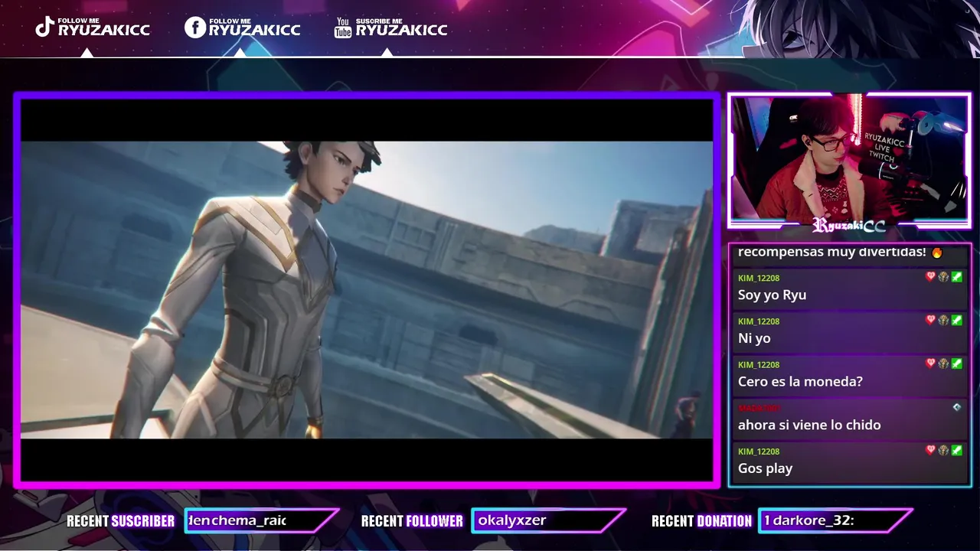
Task: Click the "RECENT SUSCRIBER" label
Action: [x=120, y=521]
